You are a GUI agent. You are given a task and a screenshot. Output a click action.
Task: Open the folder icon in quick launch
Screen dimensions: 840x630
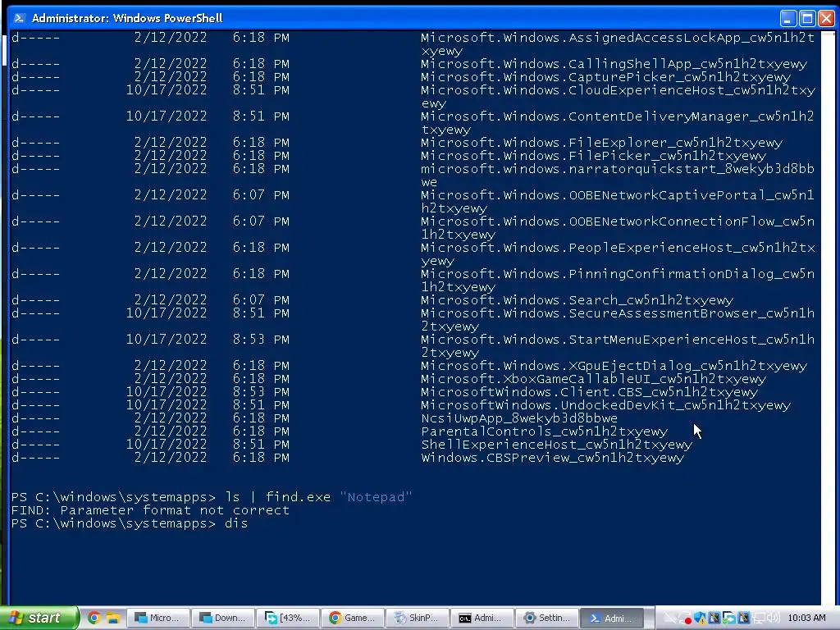[x=112, y=618]
